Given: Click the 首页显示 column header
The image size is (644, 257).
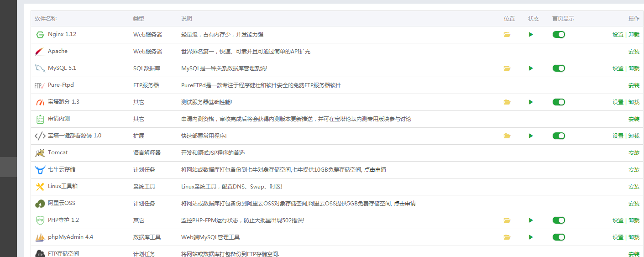Looking at the screenshot, I should tap(563, 19).
